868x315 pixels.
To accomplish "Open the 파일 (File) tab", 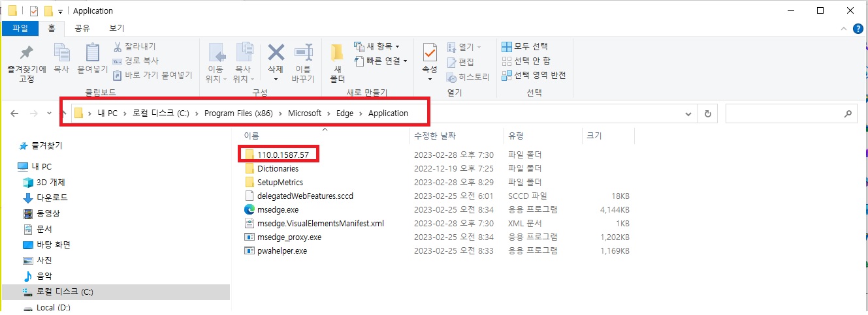I will [x=21, y=28].
